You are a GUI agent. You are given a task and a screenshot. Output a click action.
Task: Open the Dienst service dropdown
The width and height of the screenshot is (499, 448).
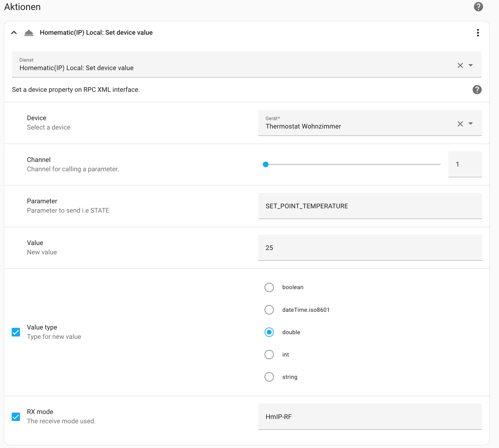pyautogui.click(x=471, y=65)
